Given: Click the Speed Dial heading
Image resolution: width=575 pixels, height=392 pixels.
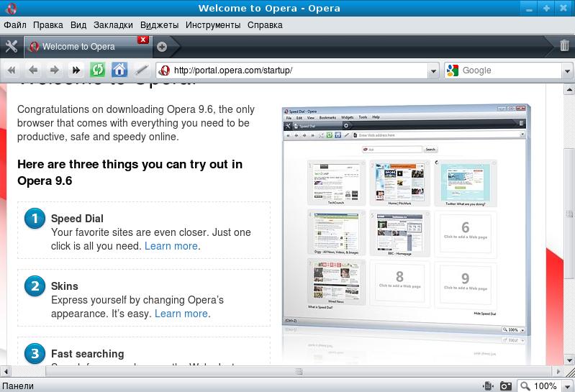Looking at the screenshot, I should (78, 219).
